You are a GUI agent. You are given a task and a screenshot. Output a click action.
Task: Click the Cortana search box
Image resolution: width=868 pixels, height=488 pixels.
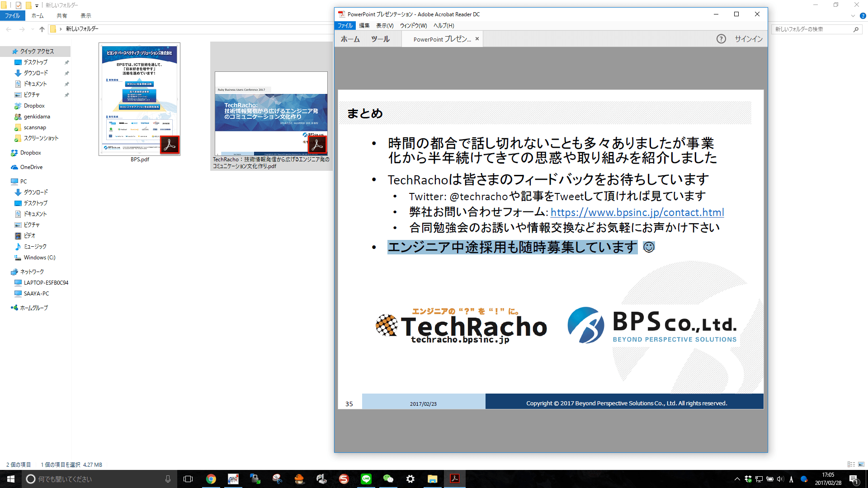tap(99, 479)
